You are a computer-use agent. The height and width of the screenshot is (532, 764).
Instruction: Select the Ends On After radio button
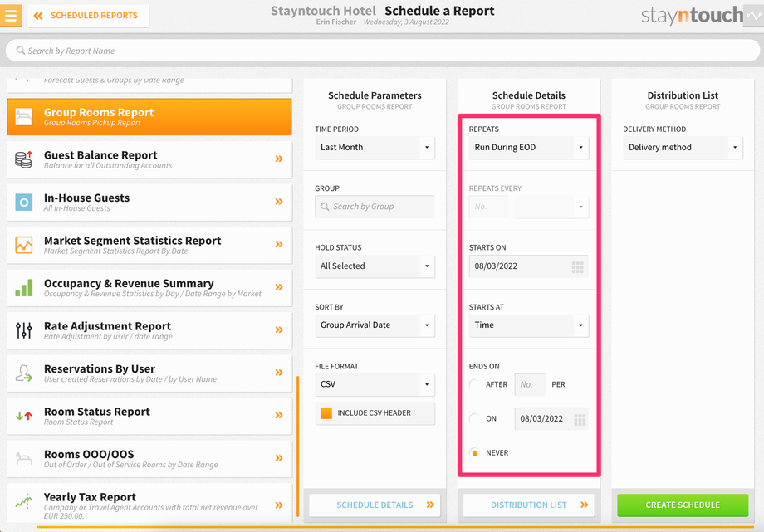point(474,384)
